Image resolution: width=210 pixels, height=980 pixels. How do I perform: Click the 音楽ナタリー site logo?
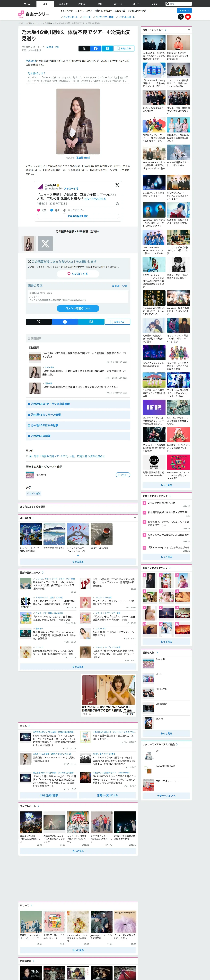34,14
